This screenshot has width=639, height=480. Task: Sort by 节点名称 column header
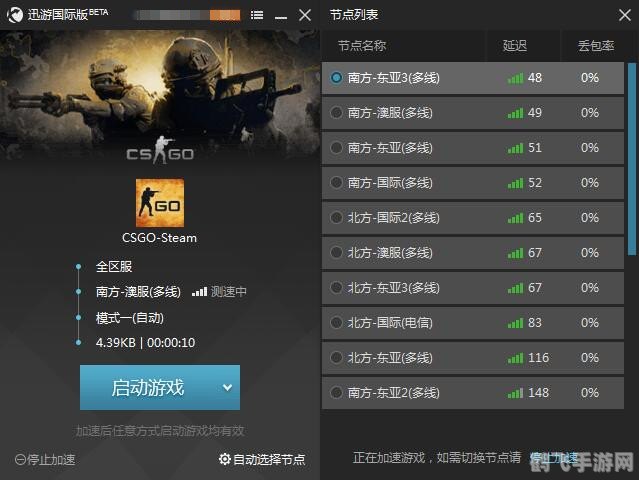pos(362,46)
